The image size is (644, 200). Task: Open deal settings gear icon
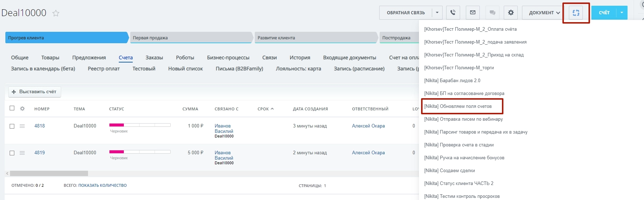(x=511, y=13)
